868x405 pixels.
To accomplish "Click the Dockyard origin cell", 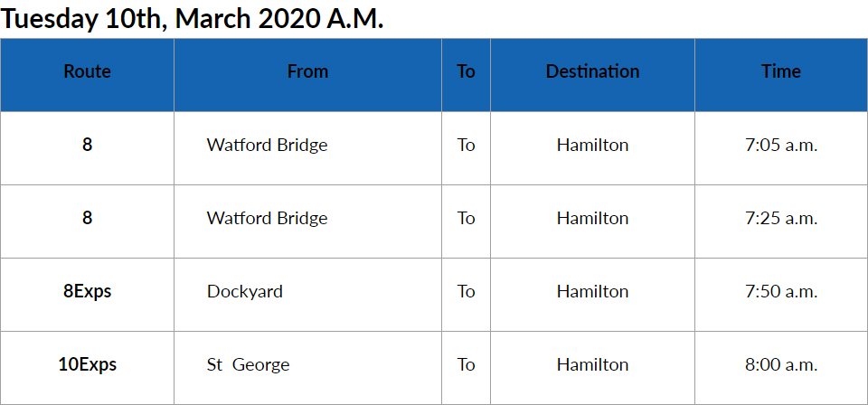I will [x=245, y=291].
